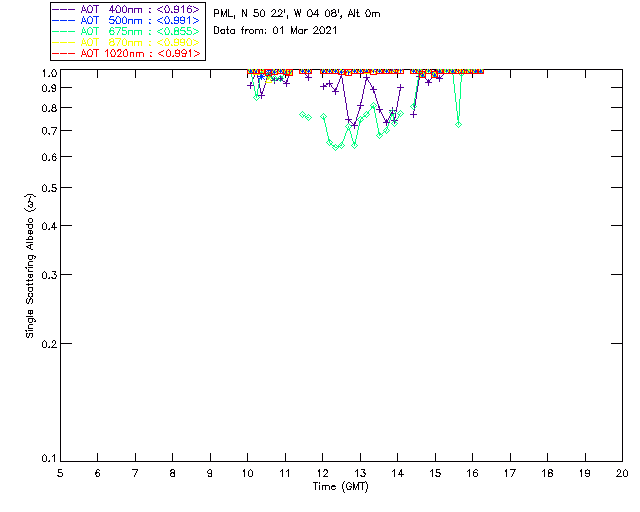Click the AOT 500nm legend entry
640x512 pixels.
click(x=126, y=20)
